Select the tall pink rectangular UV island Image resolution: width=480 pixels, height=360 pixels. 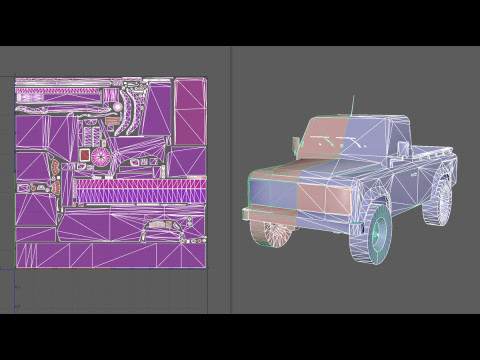click(190, 112)
